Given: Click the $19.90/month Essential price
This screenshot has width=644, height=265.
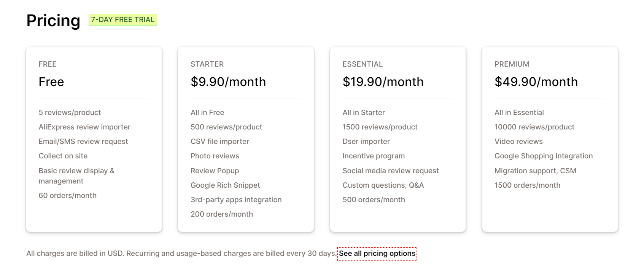Looking at the screenshot, I should point(383,82).
